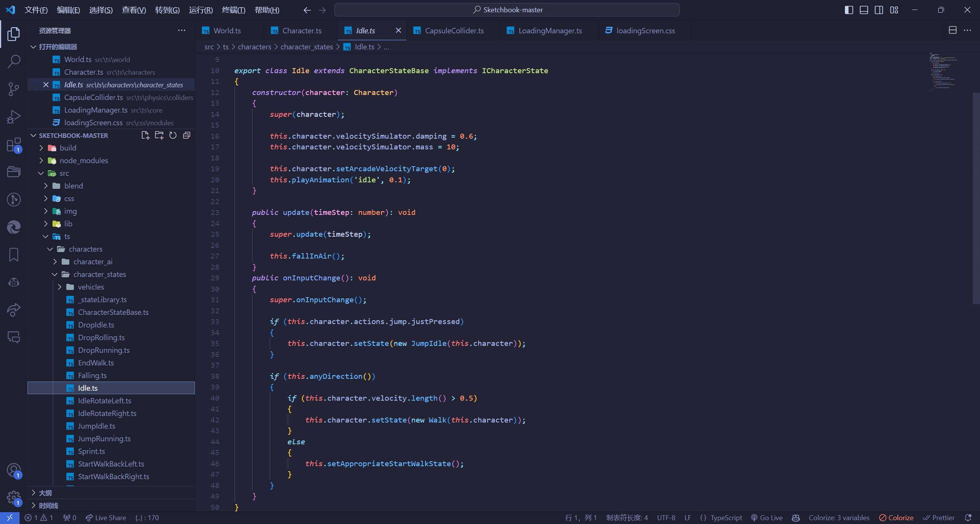Open the Extensions view
Screen dimensions: 980x524
point(14,145)
